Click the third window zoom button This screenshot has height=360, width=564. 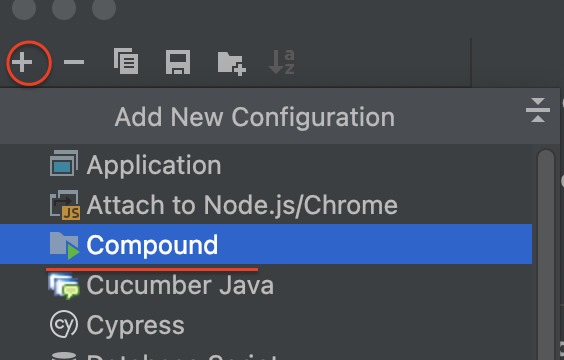pos(104,8)
